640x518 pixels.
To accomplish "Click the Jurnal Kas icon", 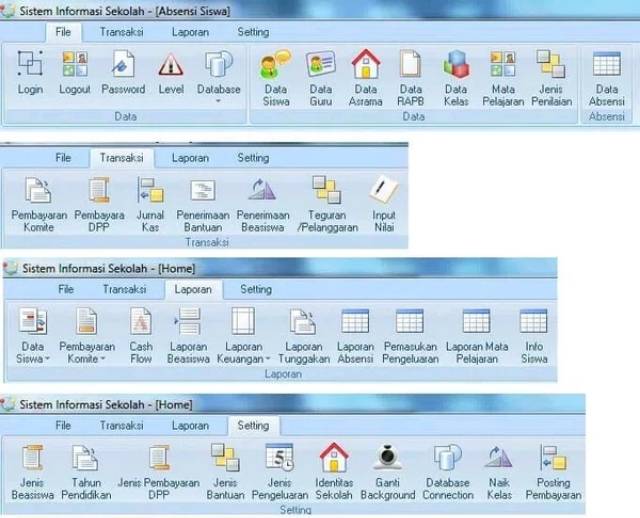I will (150, 192).
